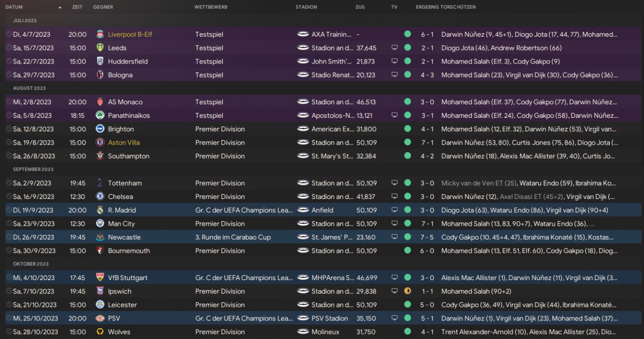The height and width of the screenshot is (339, 644).
Task: Open the Aston Villa opponent link
Action: tap(124, 143)
